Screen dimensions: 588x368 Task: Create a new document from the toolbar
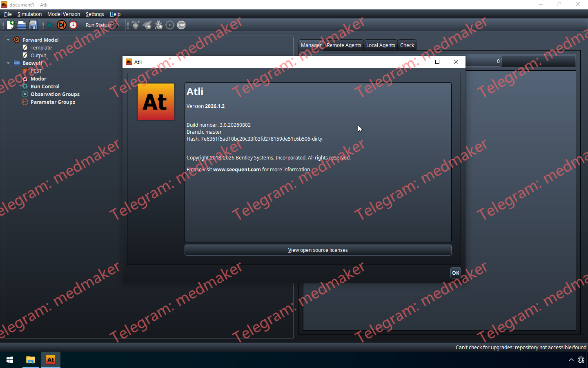pos(10,25)
